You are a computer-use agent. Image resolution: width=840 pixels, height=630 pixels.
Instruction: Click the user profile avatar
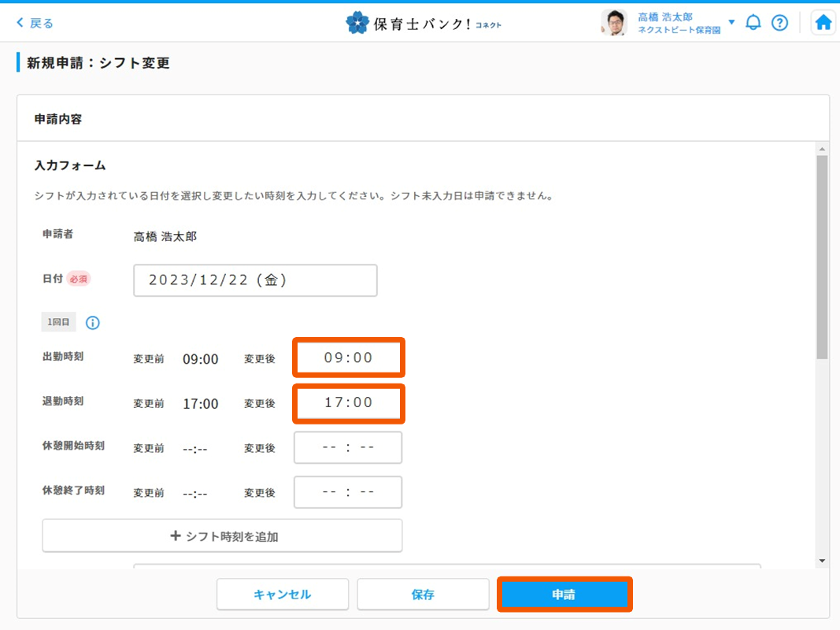pyautogui.click(x=614, y=23)
